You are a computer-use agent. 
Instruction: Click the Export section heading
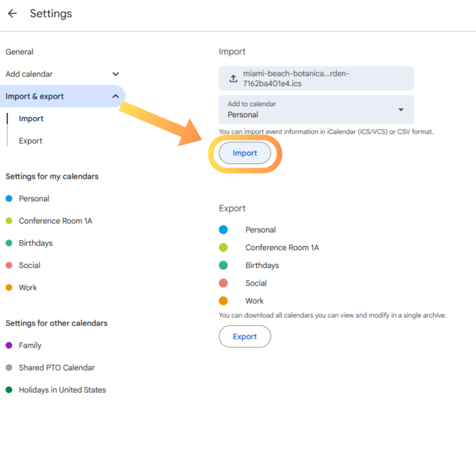[232, 208]
